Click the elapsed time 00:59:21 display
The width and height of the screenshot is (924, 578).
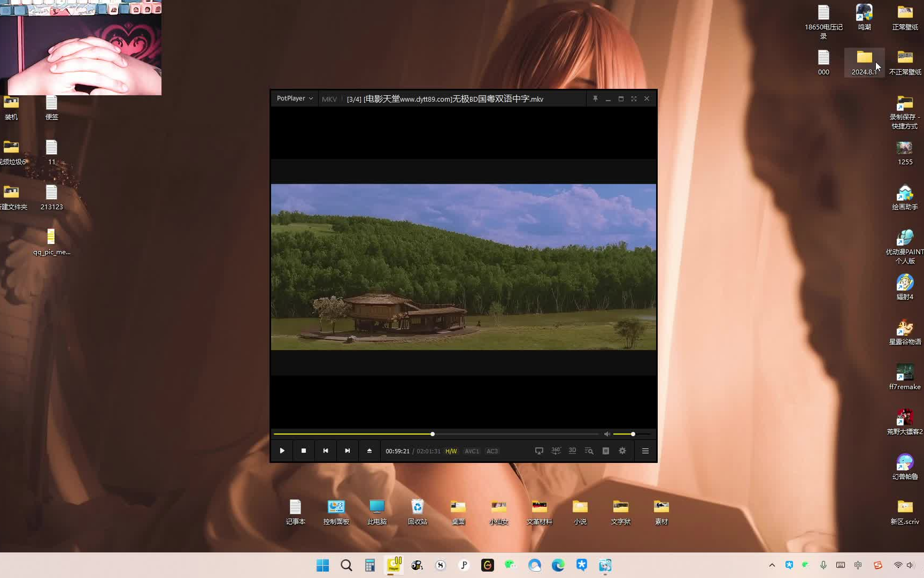[397, 451]
